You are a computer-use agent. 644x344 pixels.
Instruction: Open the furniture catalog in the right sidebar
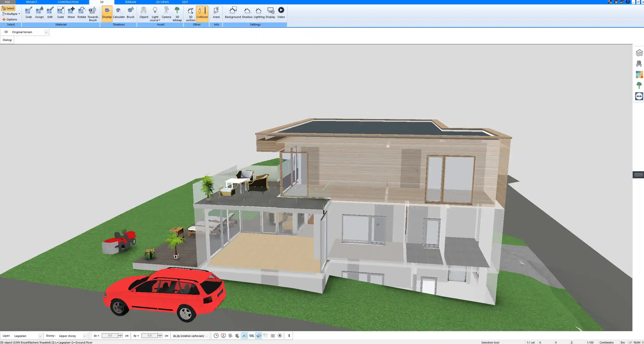point(639,63)
